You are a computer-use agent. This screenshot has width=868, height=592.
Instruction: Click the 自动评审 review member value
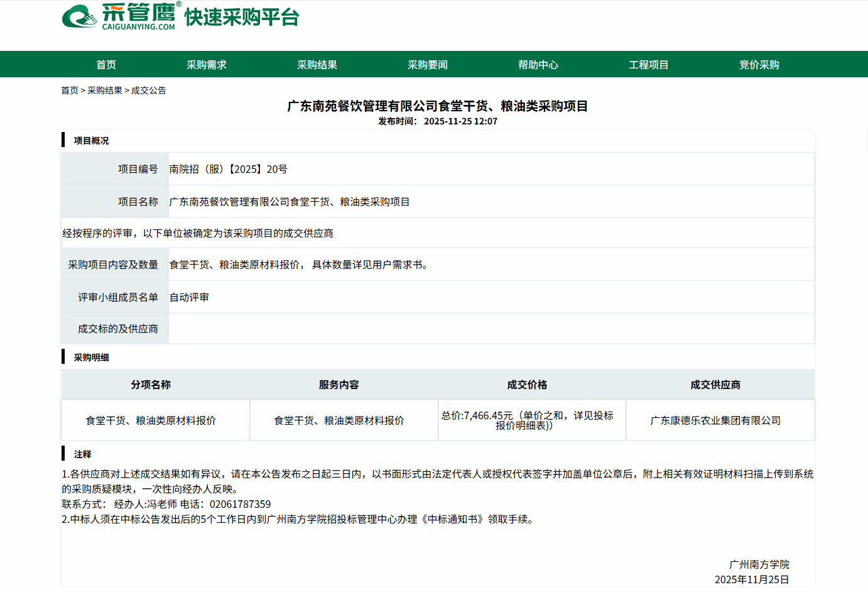(189, 297)
